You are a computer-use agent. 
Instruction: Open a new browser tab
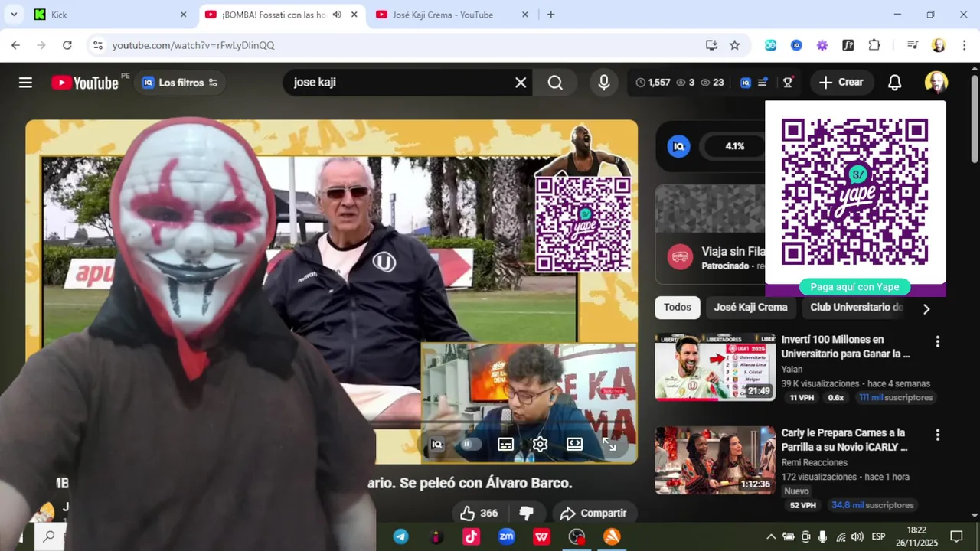point(550,15)
